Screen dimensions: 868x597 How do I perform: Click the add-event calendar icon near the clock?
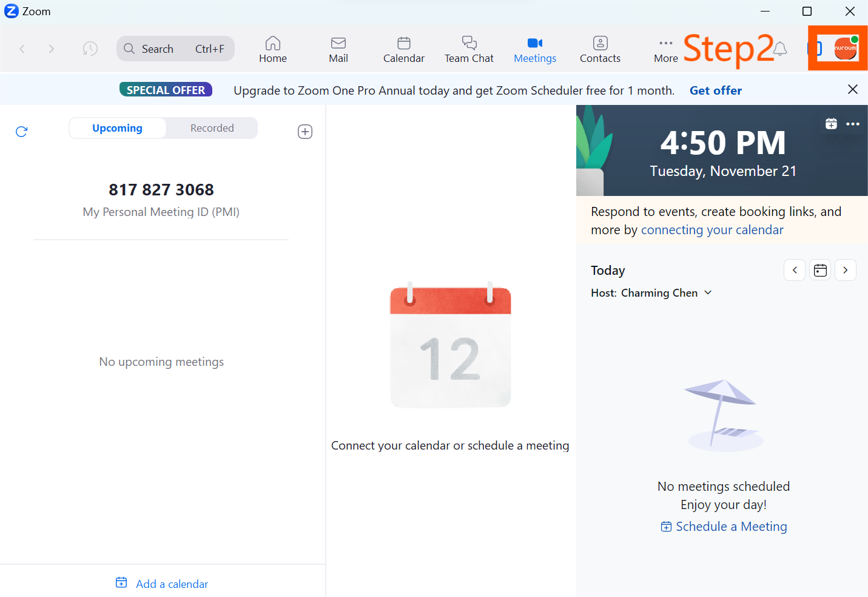pos(831,124)
